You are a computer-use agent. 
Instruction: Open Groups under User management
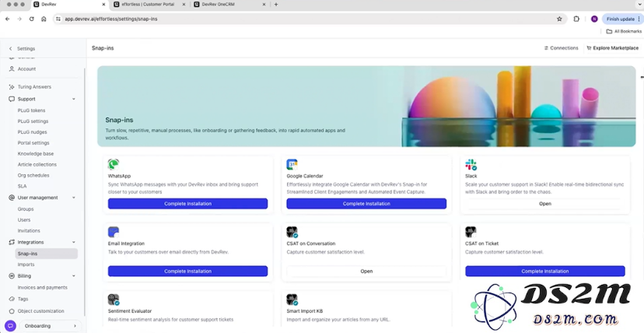pos(26,209)
